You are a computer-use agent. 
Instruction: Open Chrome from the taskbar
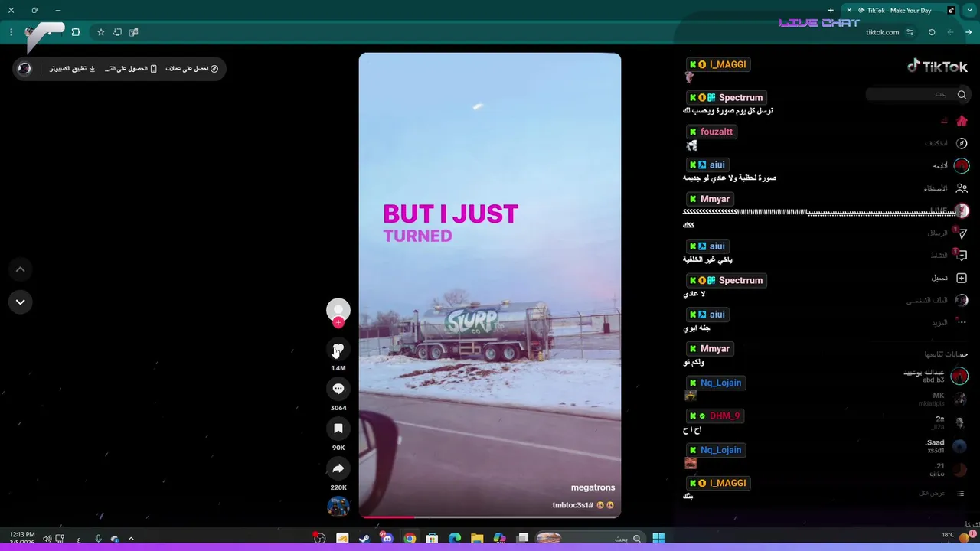coord(410,538)
